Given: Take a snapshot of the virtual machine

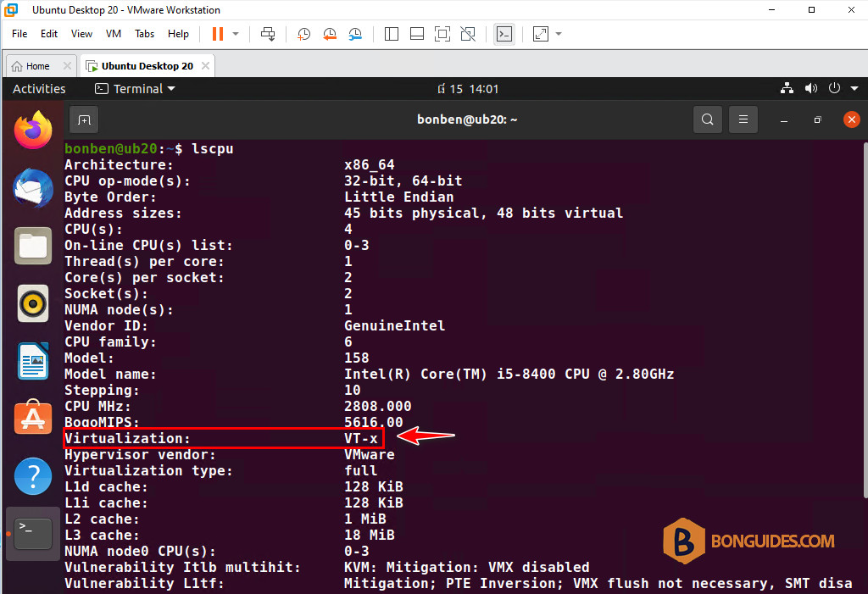Looking at the screenshot, I should tap(303, 35).
